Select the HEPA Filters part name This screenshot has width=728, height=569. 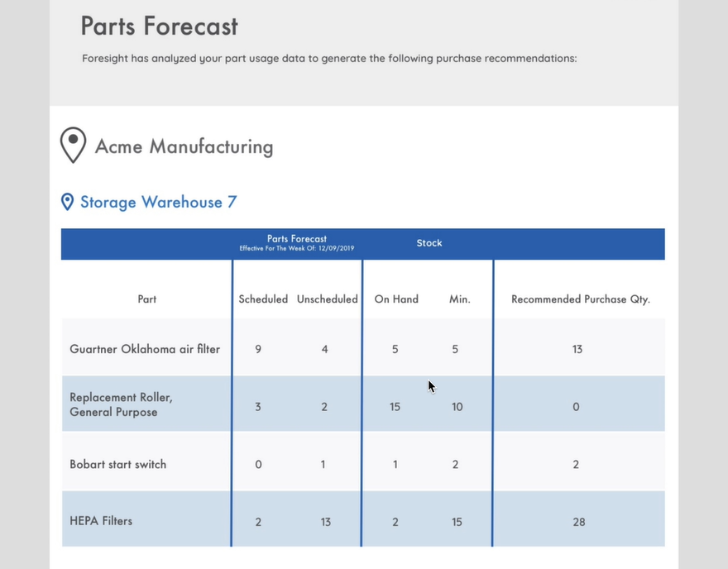101,521
